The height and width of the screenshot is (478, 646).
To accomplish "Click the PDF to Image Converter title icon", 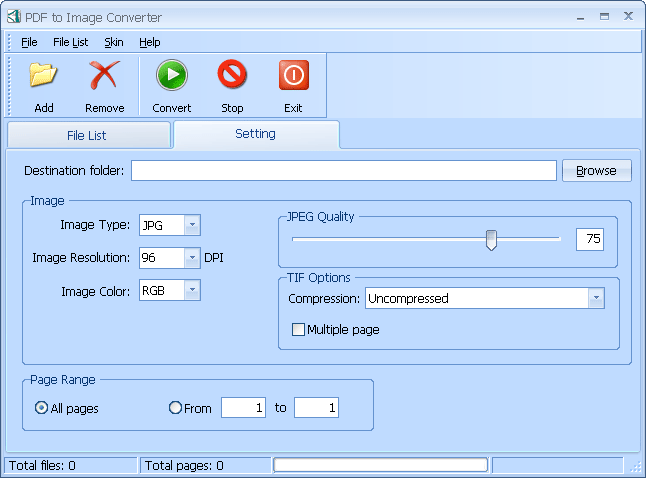I will 14,16.
